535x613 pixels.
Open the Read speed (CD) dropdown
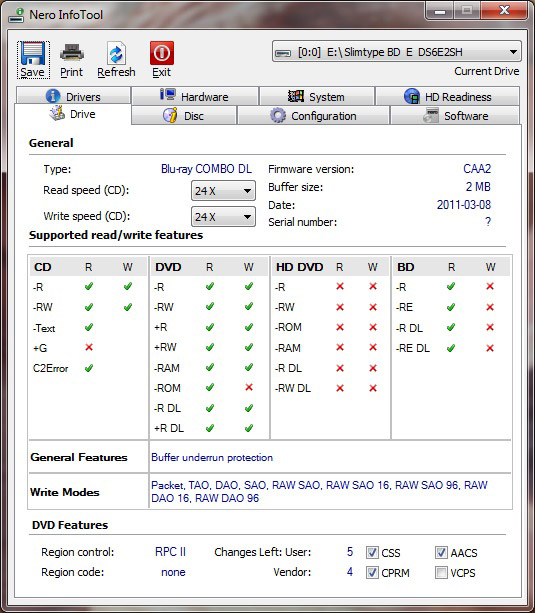click(223, 191)
